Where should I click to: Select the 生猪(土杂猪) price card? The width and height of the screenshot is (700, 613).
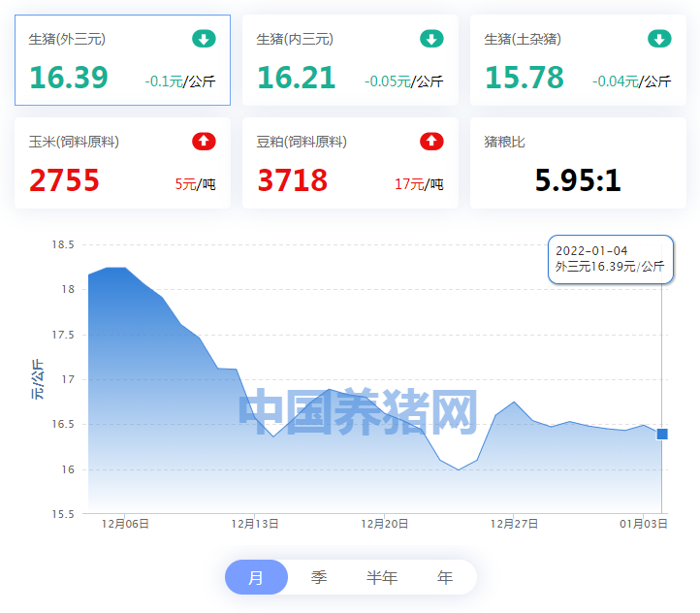(578, 60)
